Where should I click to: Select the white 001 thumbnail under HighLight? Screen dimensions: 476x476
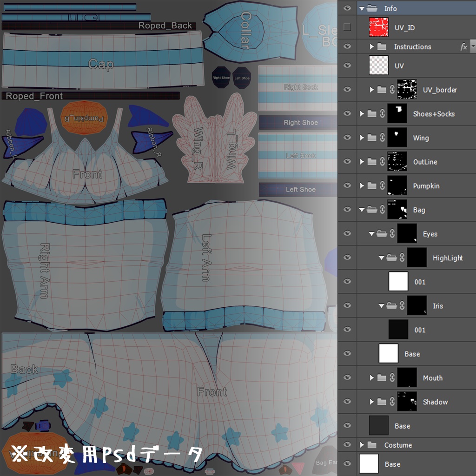pyautogui.click(x=398, y=281)
